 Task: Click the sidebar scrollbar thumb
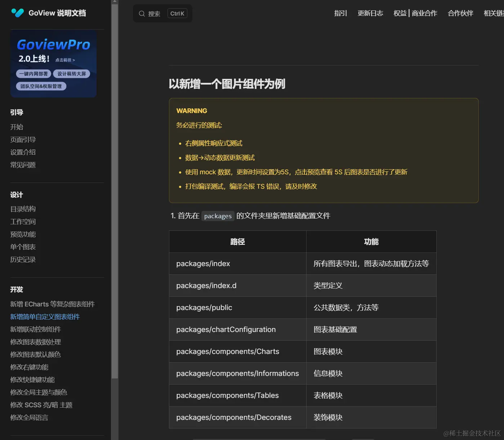tap(115, 191)
